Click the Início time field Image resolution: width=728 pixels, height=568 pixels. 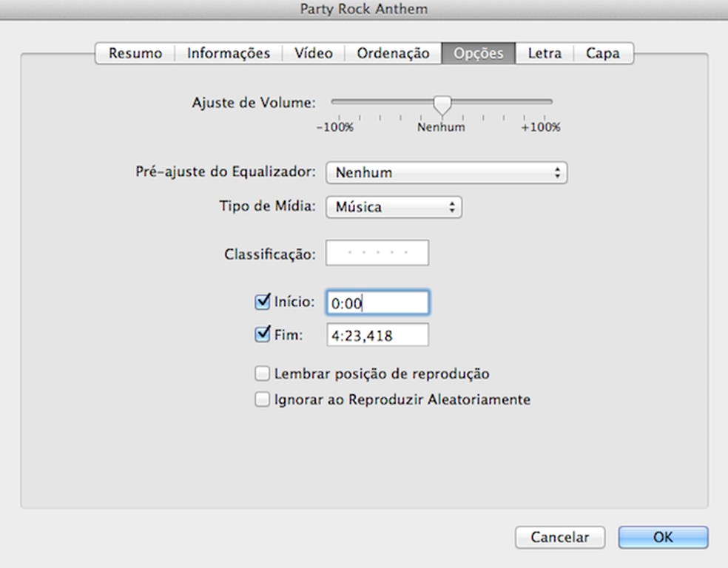click(377, 302)
